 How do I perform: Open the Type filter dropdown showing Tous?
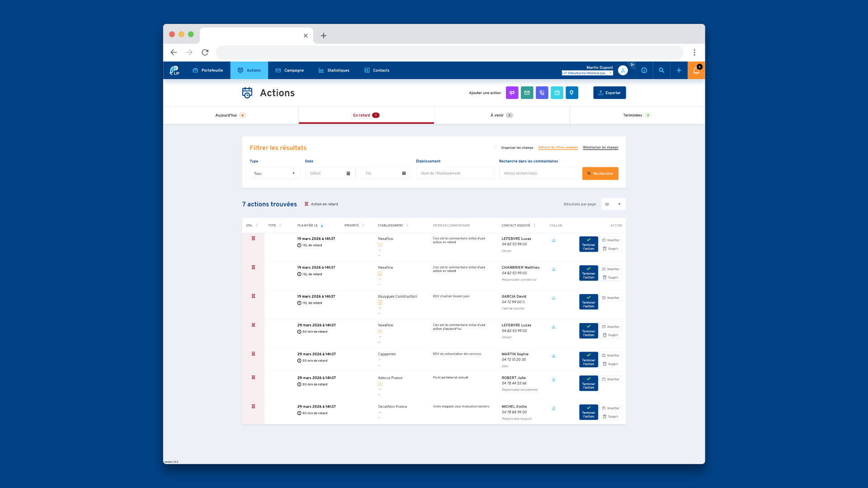(x=274, y=173)
